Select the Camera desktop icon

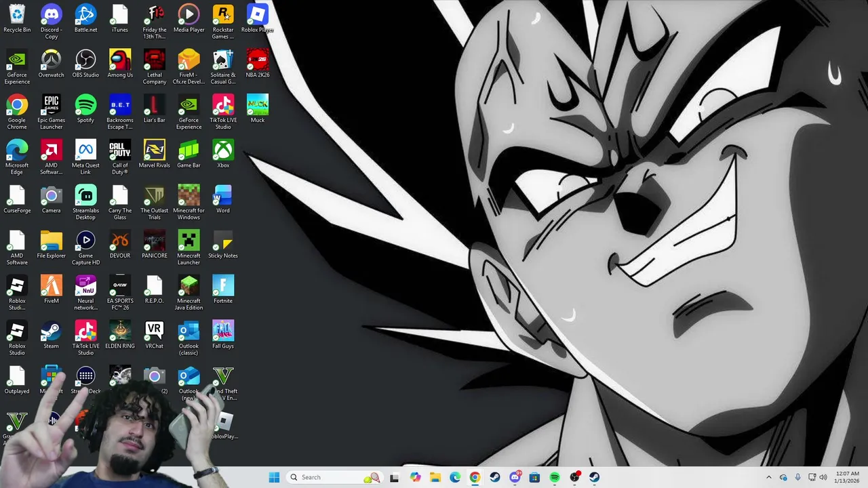click(x=52, y=199)
